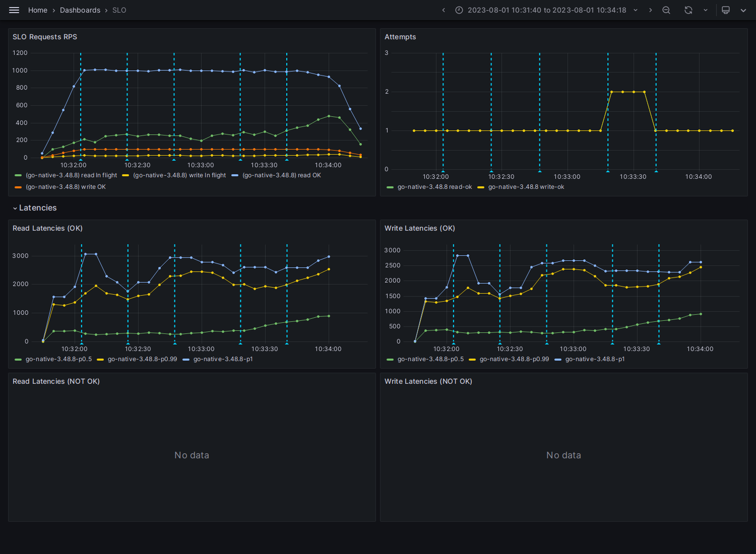Toggle p0.5 legend in Write Latencies
756x554 pixels.
tap(430, 359)
